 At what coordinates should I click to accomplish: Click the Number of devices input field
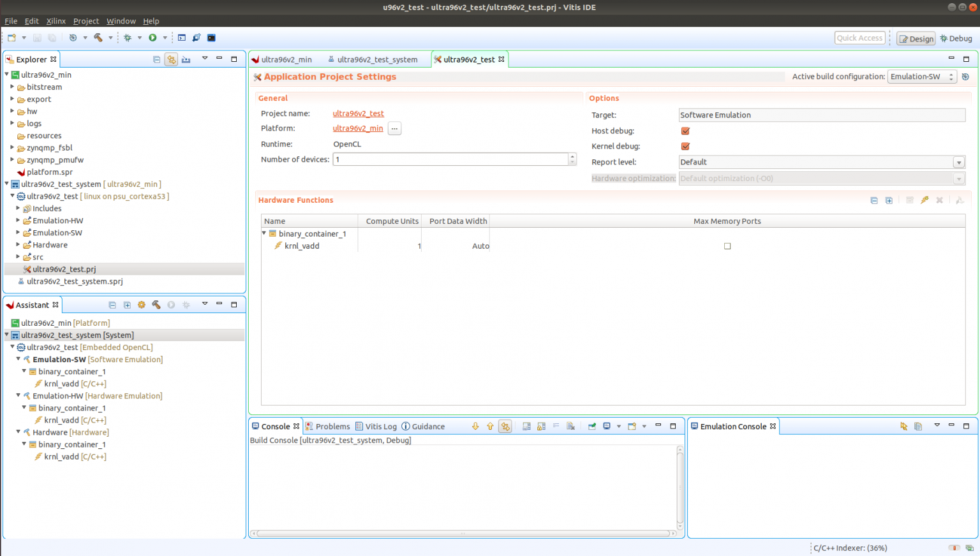tap(450, 159)
